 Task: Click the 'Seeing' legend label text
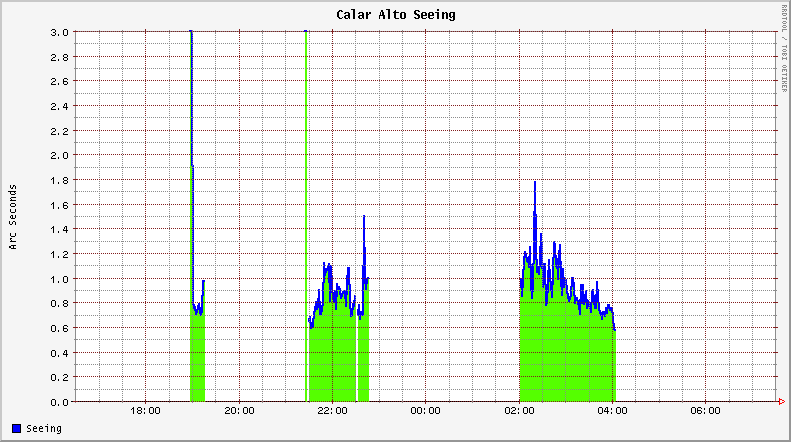pyautogui.click(x=44, y=429)
